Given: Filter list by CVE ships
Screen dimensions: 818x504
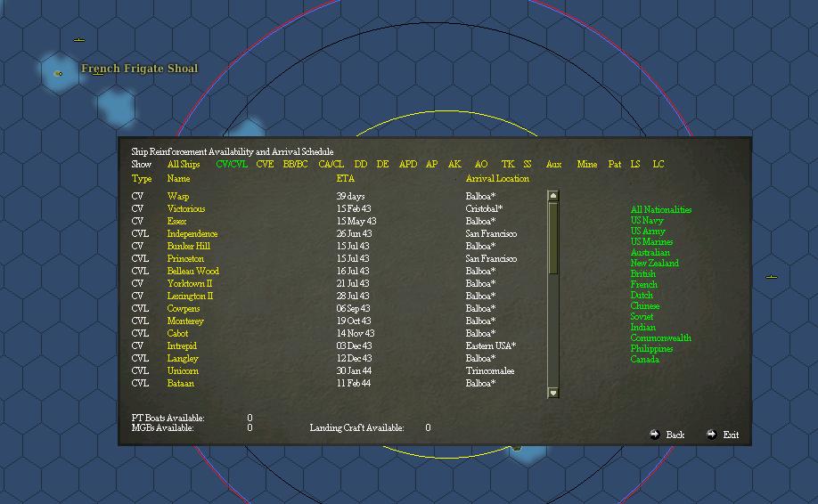Looking at the screenshot, I should [x=265, y=164].
